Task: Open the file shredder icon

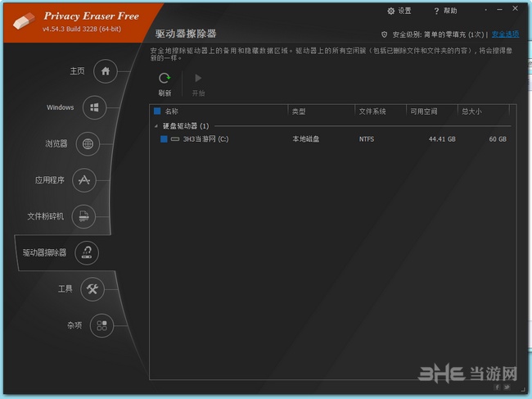Action: coord(83,216)
